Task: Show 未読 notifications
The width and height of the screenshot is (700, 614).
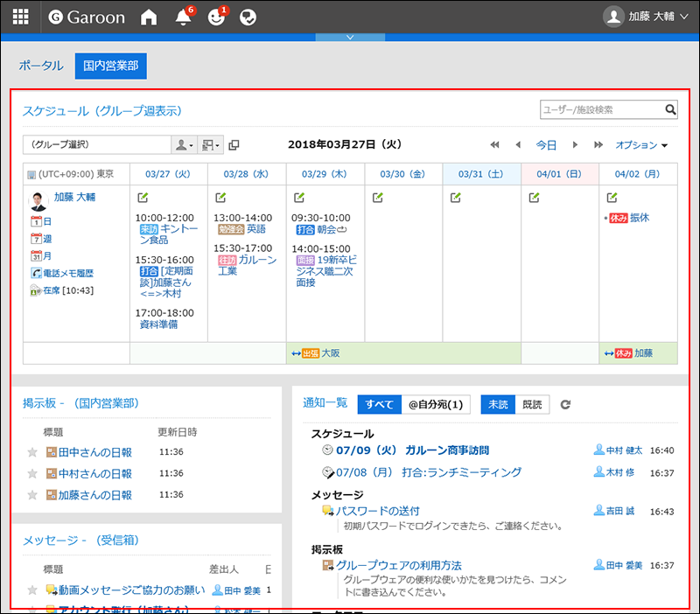Action: coord(498,404)
